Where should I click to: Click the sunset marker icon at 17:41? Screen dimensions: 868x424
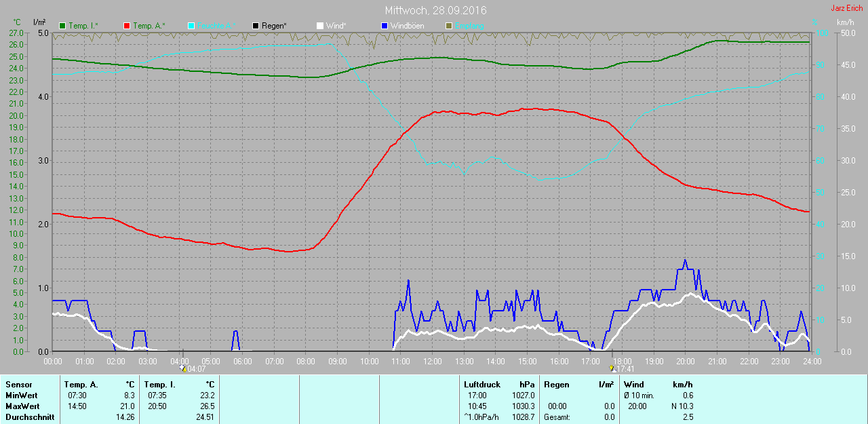click(613, 369)
